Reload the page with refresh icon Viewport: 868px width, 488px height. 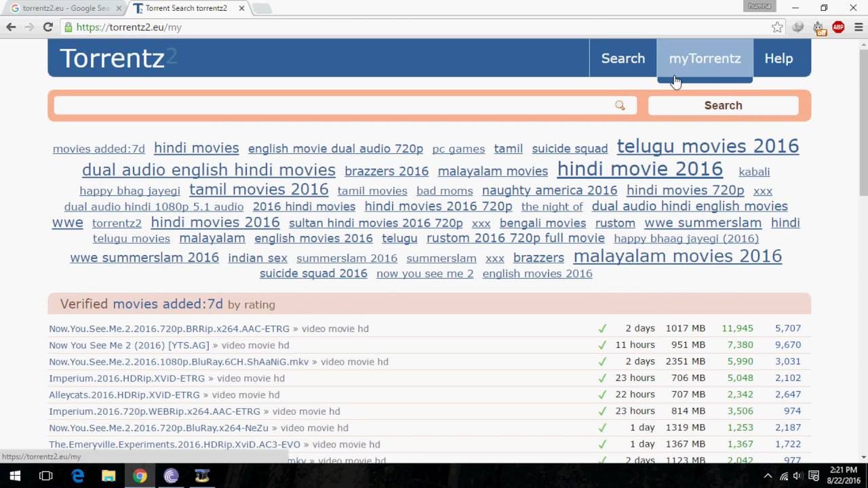(47, 27)
